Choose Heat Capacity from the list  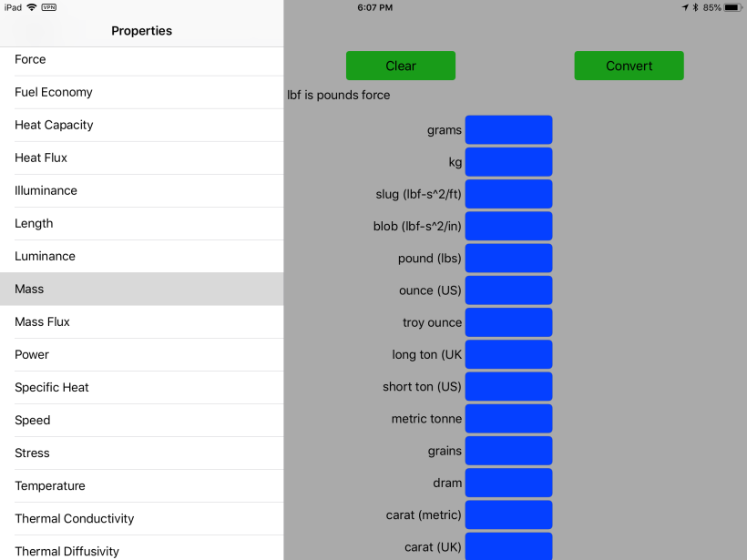(x=141, y=126)
